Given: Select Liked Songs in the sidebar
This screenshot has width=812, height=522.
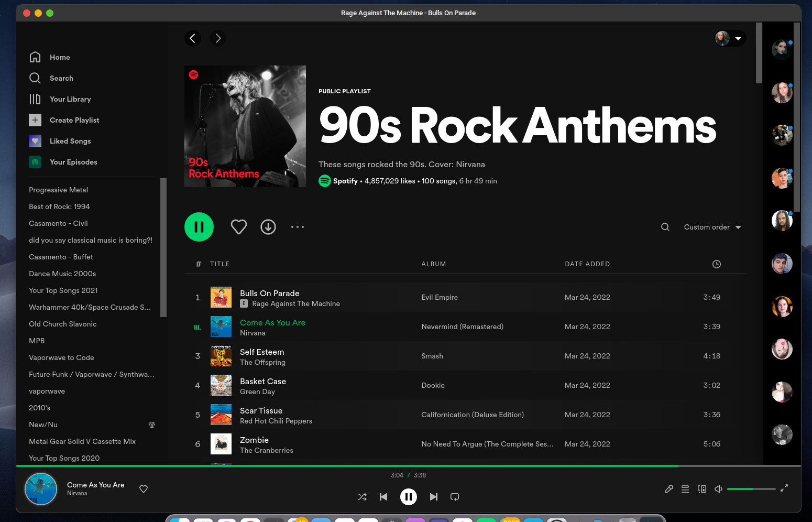Looking at the screenshot, I should [70, 141].
